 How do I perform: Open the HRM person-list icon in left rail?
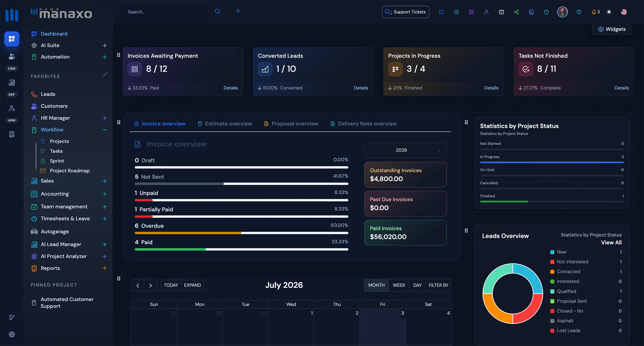click(12, 109)
